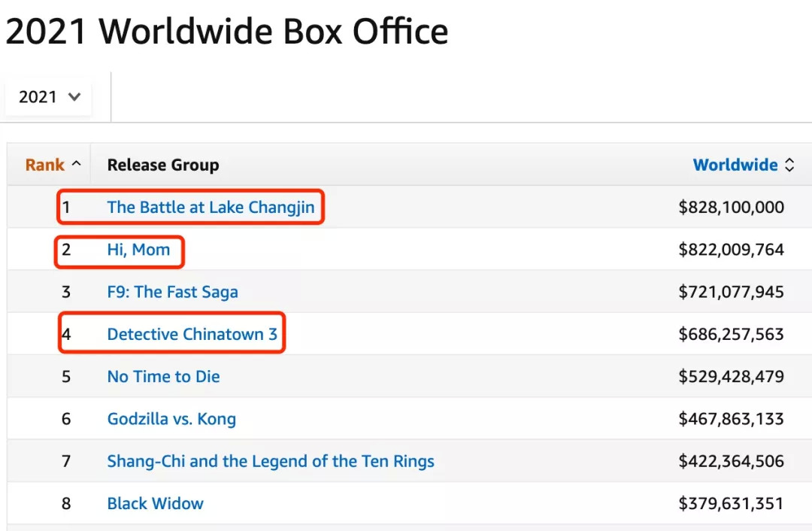This screenshot has width=812, height=531.
Task: Click the Rank ascending sort arrow
Action: [76, 165]
